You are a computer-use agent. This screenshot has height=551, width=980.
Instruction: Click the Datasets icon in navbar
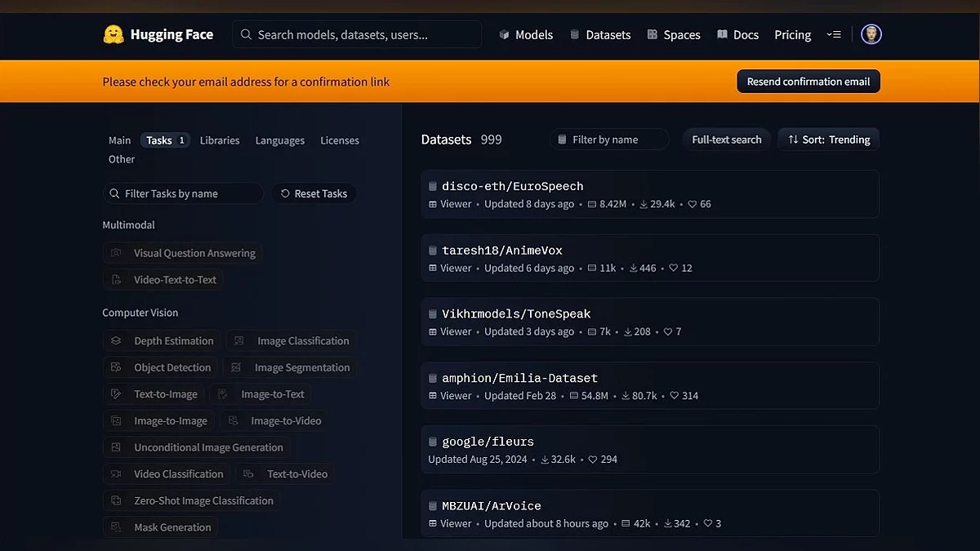point(575,35)
